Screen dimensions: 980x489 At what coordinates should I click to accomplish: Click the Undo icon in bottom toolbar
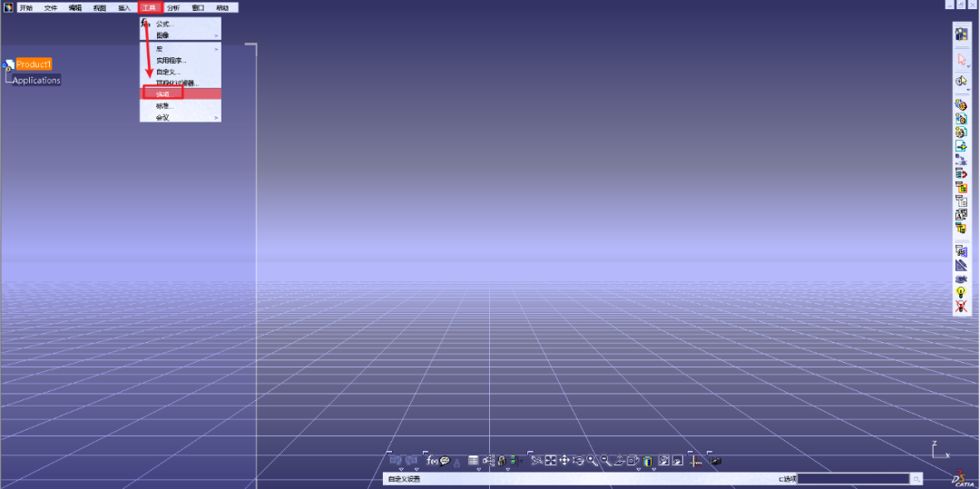[x=396, y=460]
